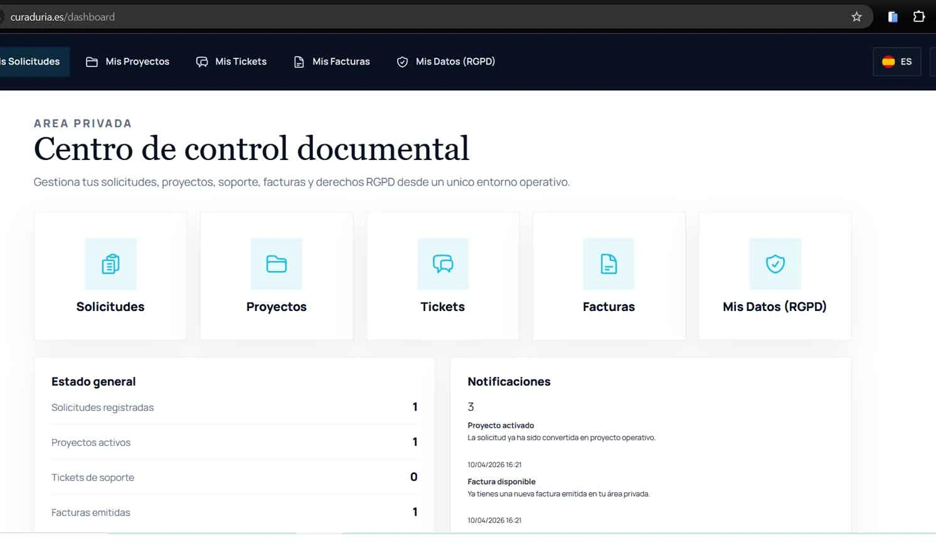Click the shield icon beside Mis Datos nav

403,62
